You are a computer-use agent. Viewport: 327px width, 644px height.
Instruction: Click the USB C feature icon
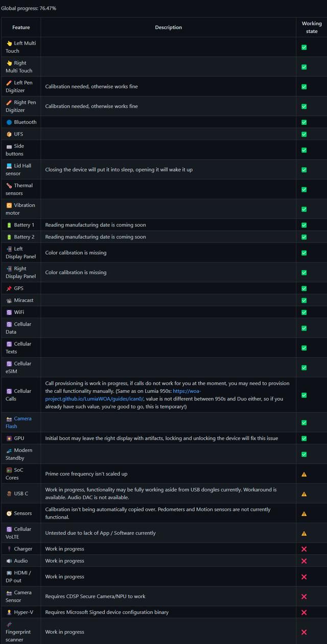pos(9,494)
